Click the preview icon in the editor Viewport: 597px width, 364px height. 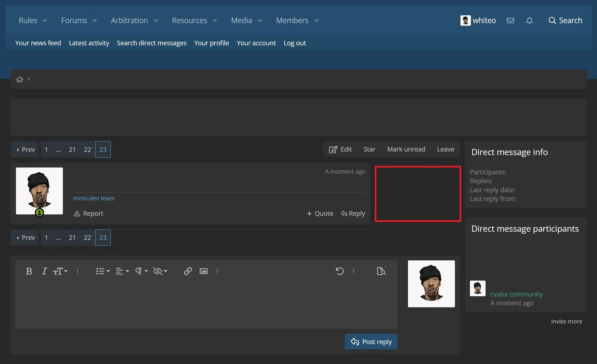pyautogui.click(x=381, y=271)
